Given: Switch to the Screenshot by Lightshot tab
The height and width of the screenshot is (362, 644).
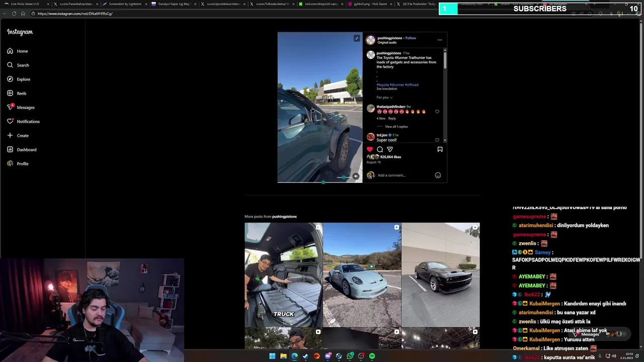Looking at the screenshot, I should pos(125,4).
